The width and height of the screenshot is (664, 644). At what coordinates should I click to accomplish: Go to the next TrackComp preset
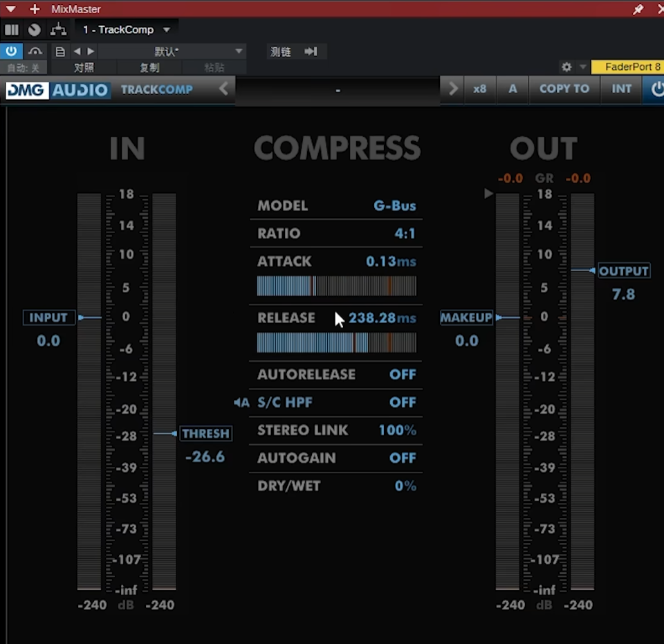coord(453,89)
